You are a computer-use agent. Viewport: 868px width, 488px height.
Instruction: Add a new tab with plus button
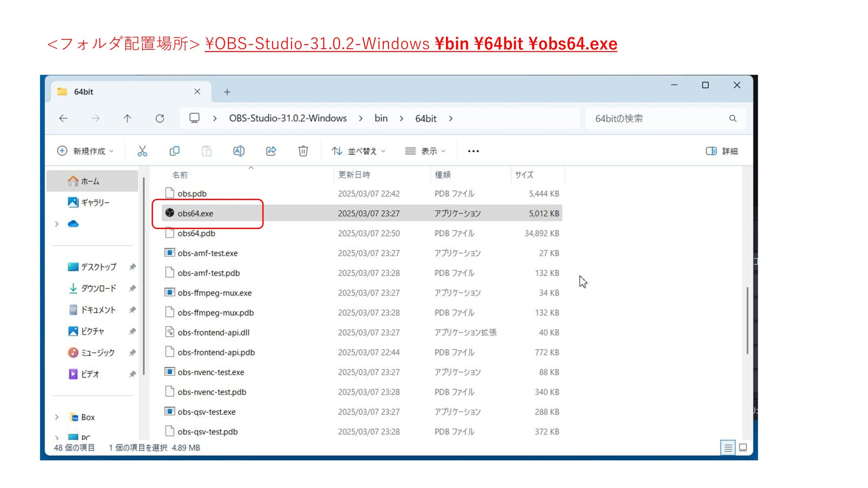pyautogui.click(x=227, y=92)
